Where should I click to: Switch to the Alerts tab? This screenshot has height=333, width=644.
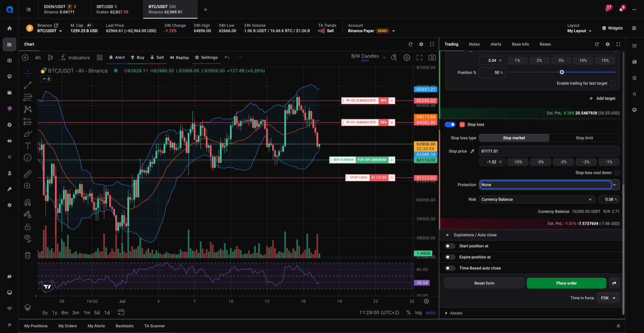496,44
